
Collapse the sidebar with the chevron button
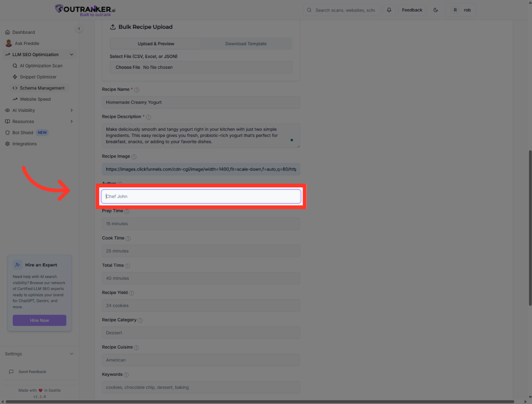click(x=79, y=28)
